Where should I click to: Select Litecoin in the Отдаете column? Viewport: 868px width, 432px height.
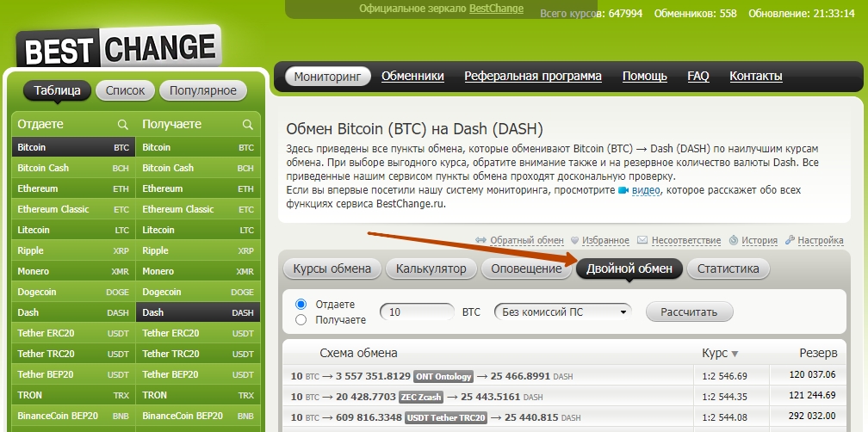pos(73,230)
